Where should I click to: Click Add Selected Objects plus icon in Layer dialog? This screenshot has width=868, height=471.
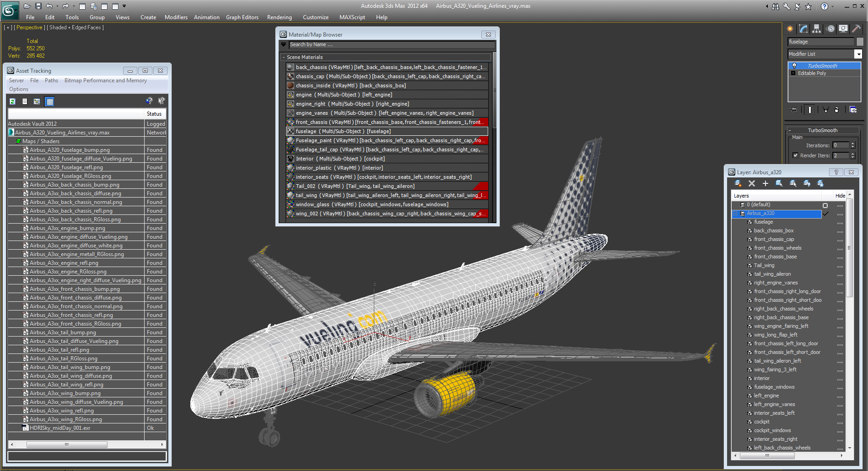coord(766,183)
